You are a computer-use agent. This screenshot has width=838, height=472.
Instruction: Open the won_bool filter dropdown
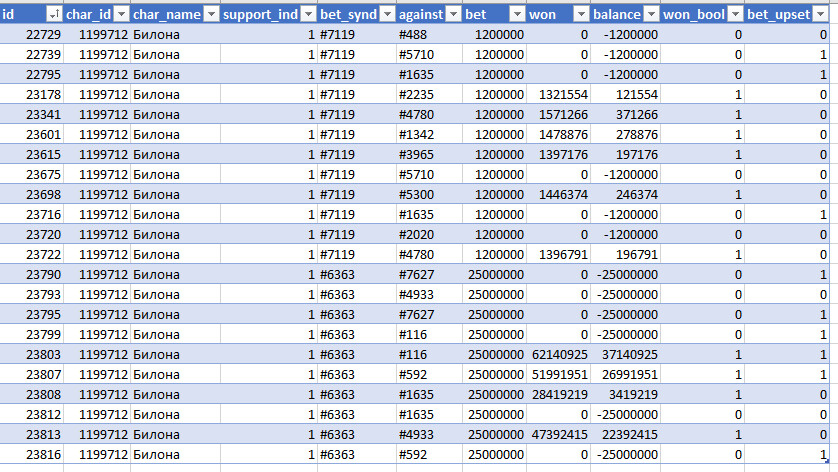click(x=736, y=14)
